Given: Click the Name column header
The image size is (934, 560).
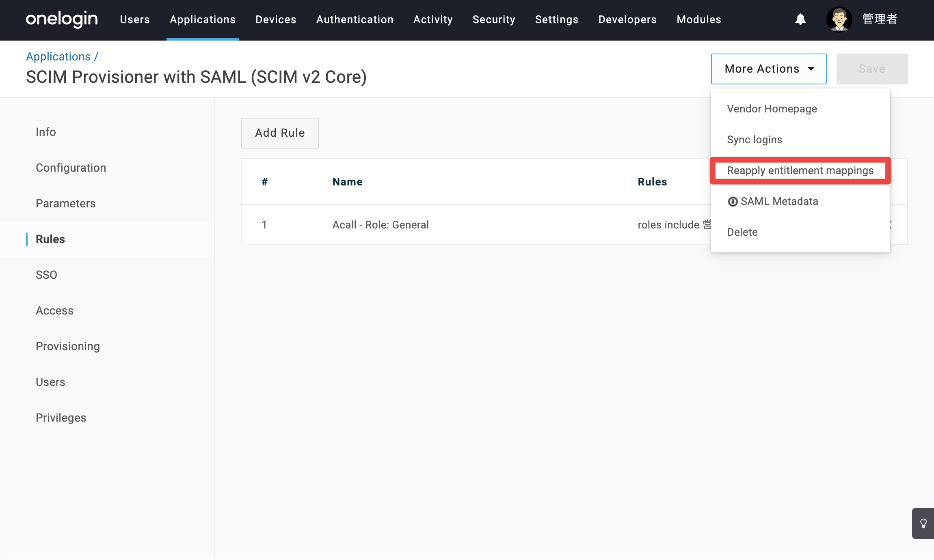Looking at the screenshot, I should (348, 182).
